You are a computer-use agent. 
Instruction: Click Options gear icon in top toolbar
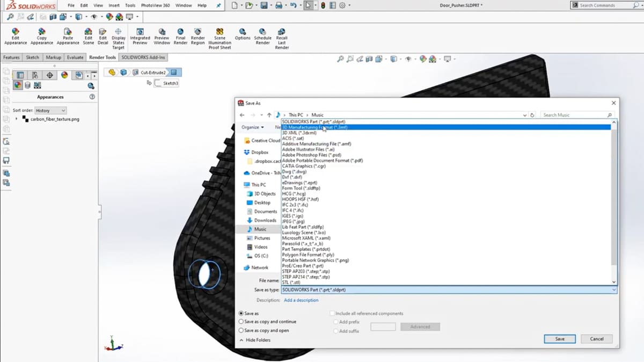[x=342, y=5]
